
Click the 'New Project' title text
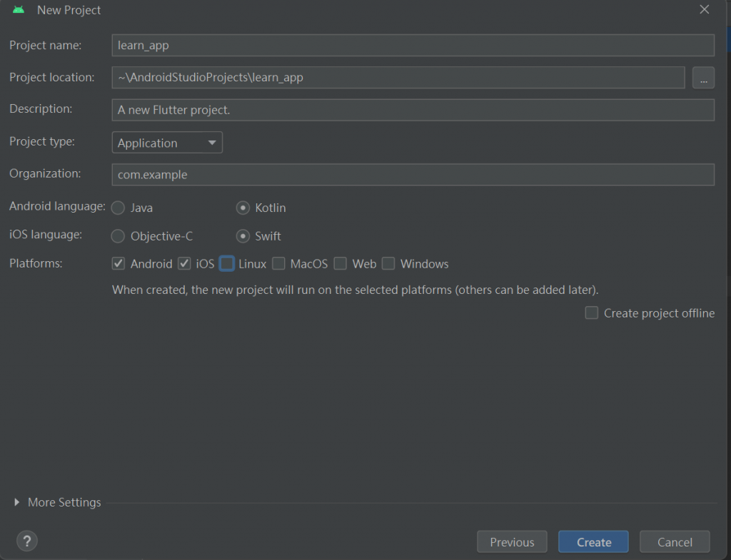(x=69, y=10)
